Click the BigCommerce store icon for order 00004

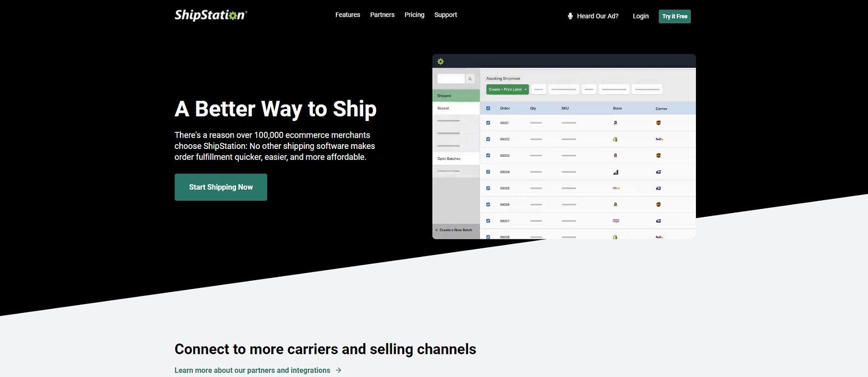click(616, 172)
